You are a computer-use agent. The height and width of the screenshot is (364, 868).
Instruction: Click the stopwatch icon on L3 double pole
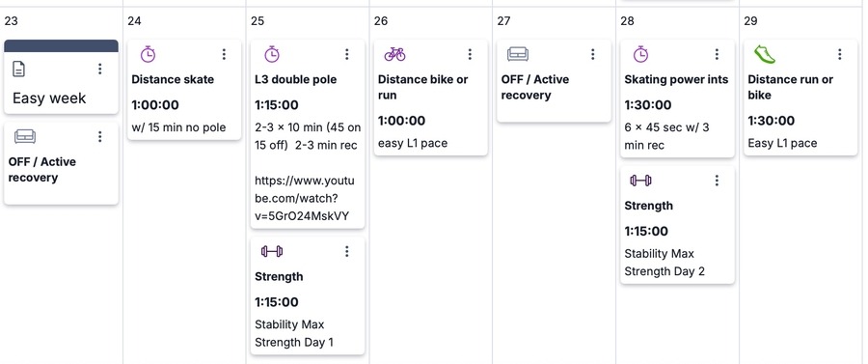tap(271, 54)
